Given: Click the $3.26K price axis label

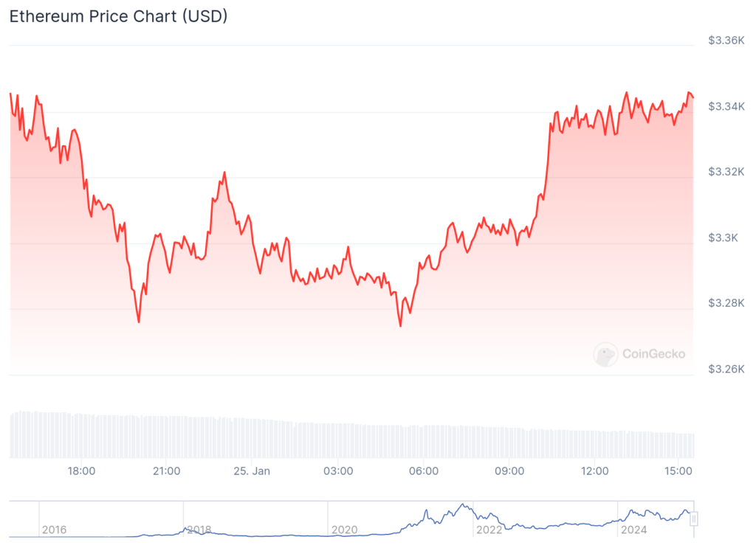Looking at the screenshot, I should pyautogui.click(x=726, y=369).
